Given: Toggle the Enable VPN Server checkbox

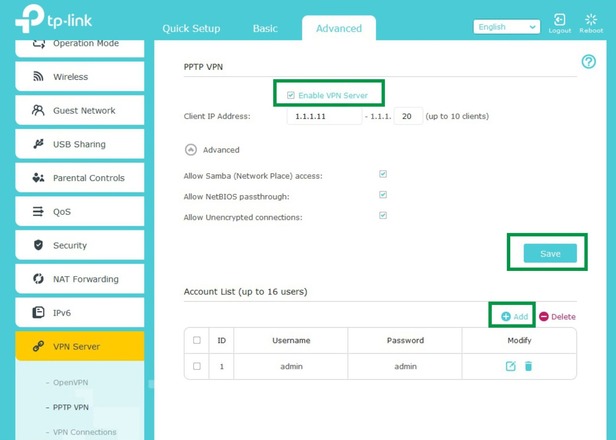Looking at the screenshot, I should point(291,95).
